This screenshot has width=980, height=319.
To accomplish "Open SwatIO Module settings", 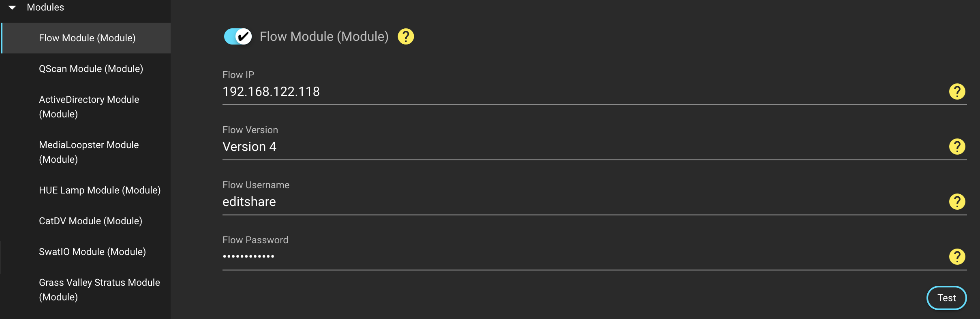I will [x=92, y=252].
